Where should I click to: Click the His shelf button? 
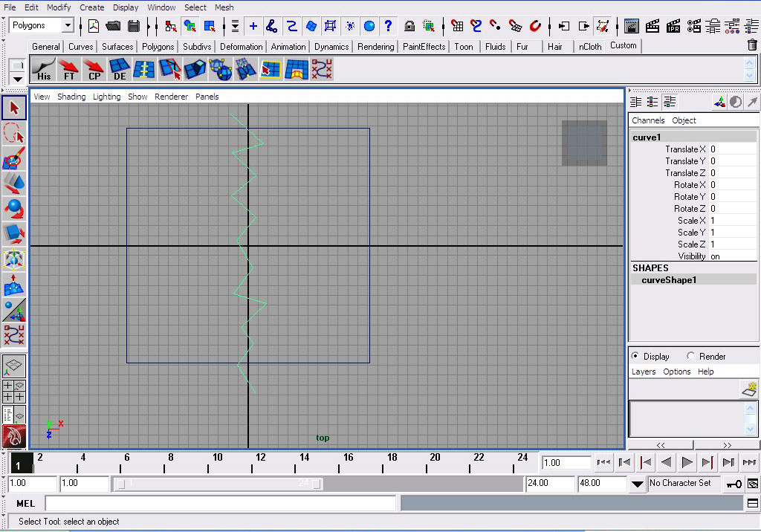click(x=44, y=69)
